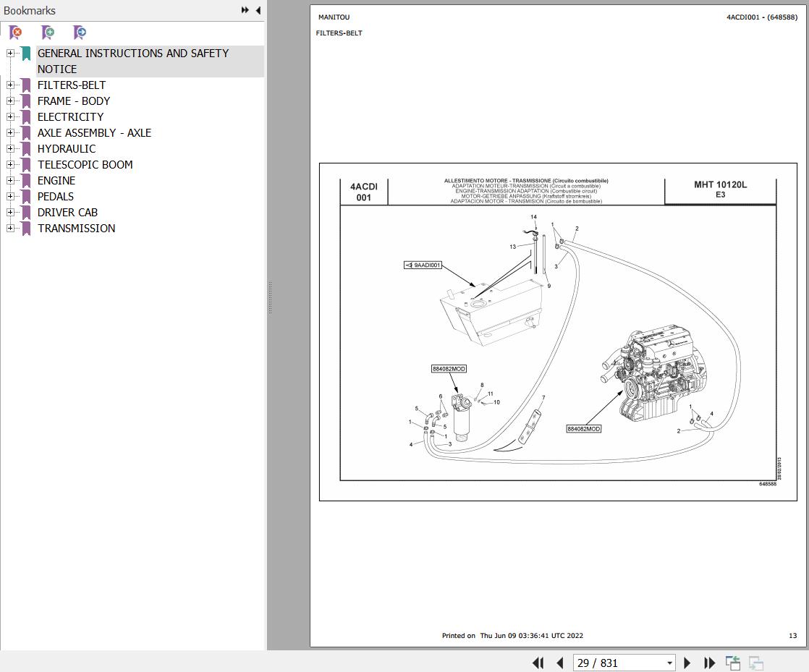Click the Bookmarks panel title
Viewport: 809px width, 672px height.
coord(30,10)
